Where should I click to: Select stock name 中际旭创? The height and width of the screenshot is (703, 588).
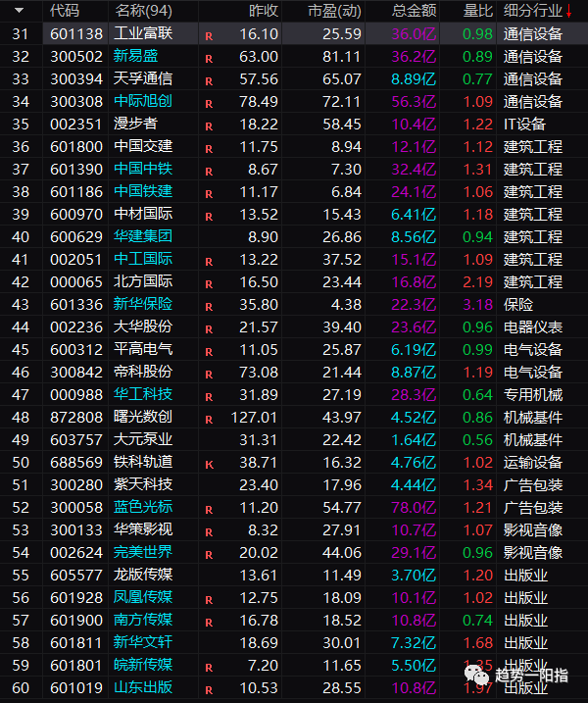pos(143,101)
